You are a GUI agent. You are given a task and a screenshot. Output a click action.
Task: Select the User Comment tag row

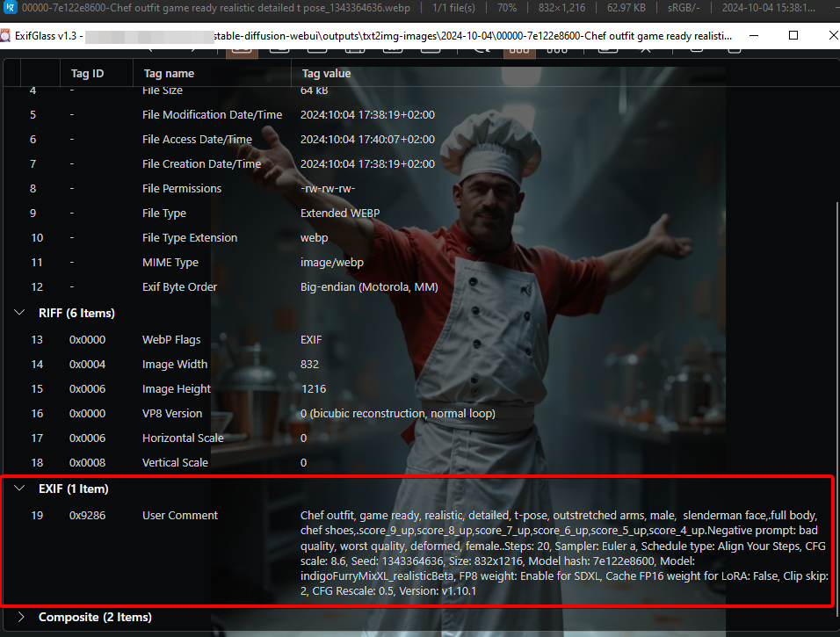pos(419,553)
